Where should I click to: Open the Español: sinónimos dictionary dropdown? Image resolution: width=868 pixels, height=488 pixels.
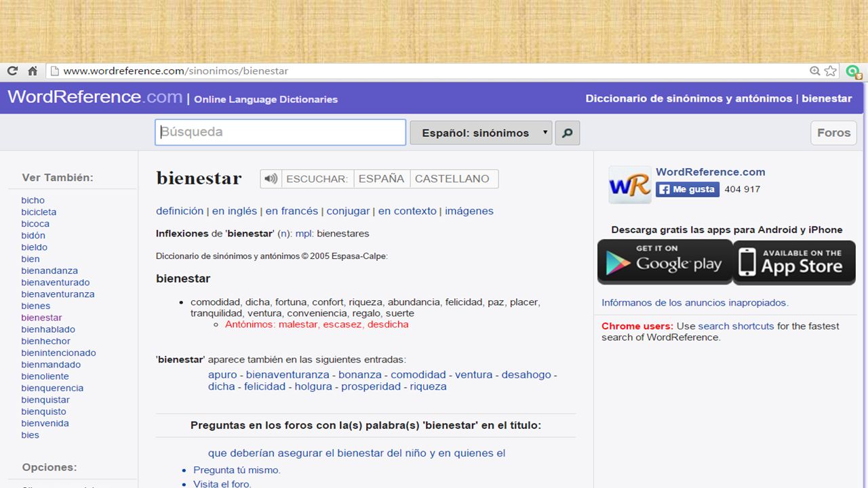[481, 133]
